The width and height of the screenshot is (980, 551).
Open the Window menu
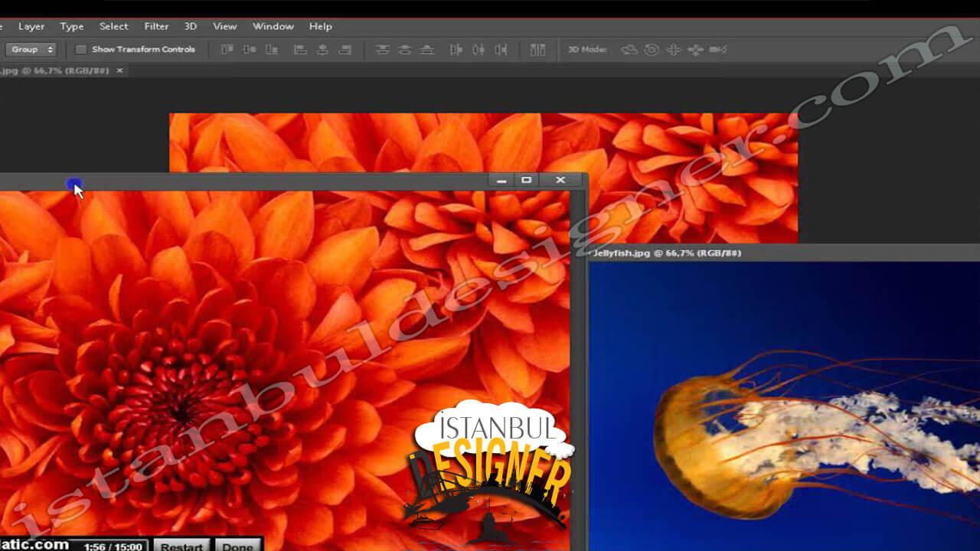coord(273,26)
